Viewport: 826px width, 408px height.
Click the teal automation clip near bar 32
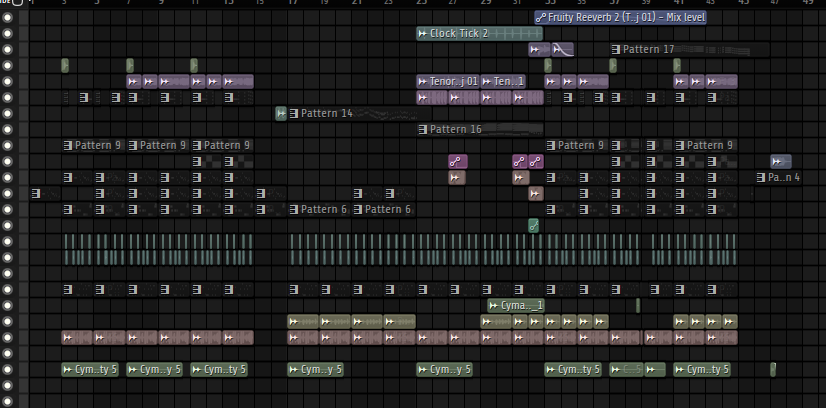534,226
